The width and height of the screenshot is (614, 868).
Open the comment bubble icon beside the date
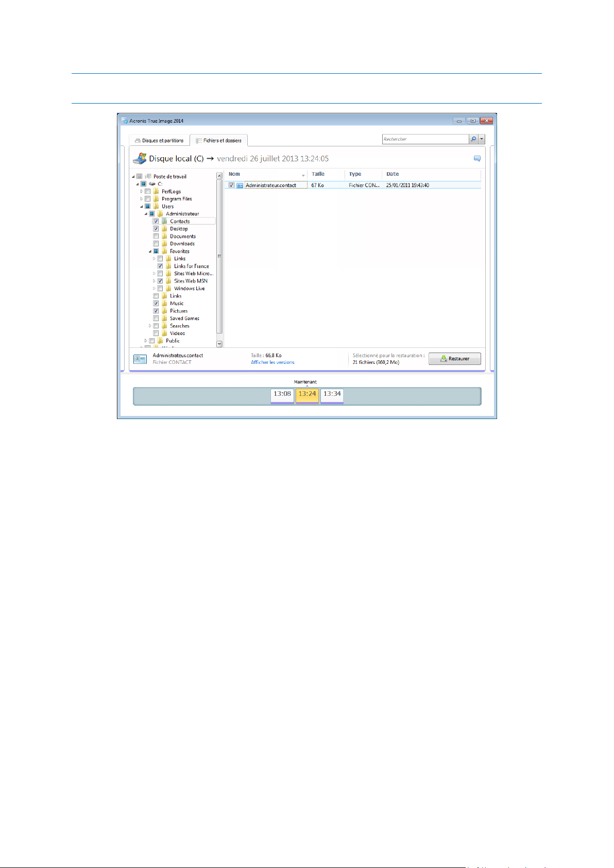[477, 159]
